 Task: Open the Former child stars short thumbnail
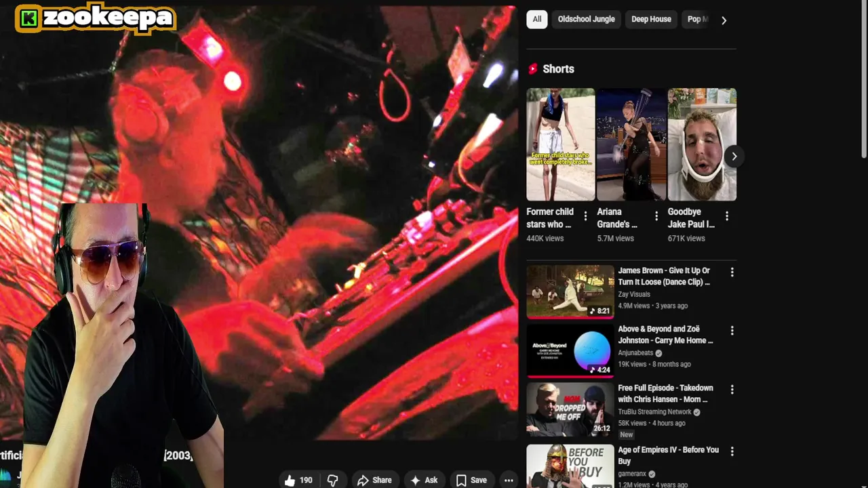coord(561,144)
